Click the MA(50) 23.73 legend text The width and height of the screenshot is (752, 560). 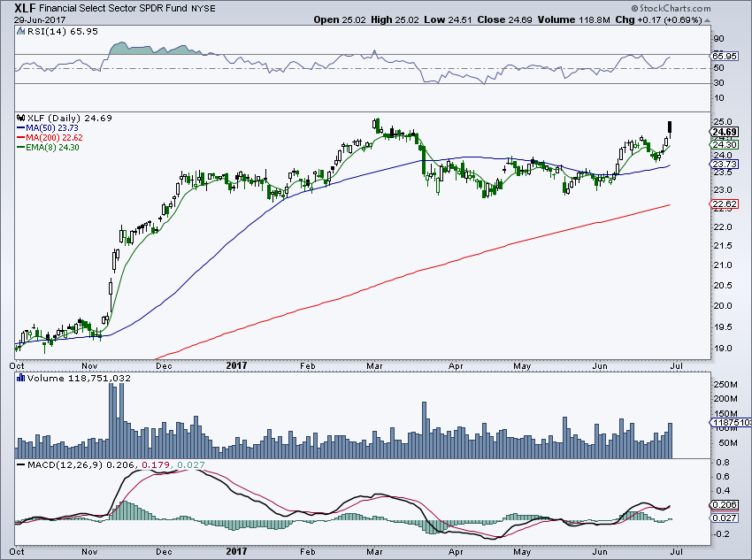pyautogui.click(x=52, y=128)
